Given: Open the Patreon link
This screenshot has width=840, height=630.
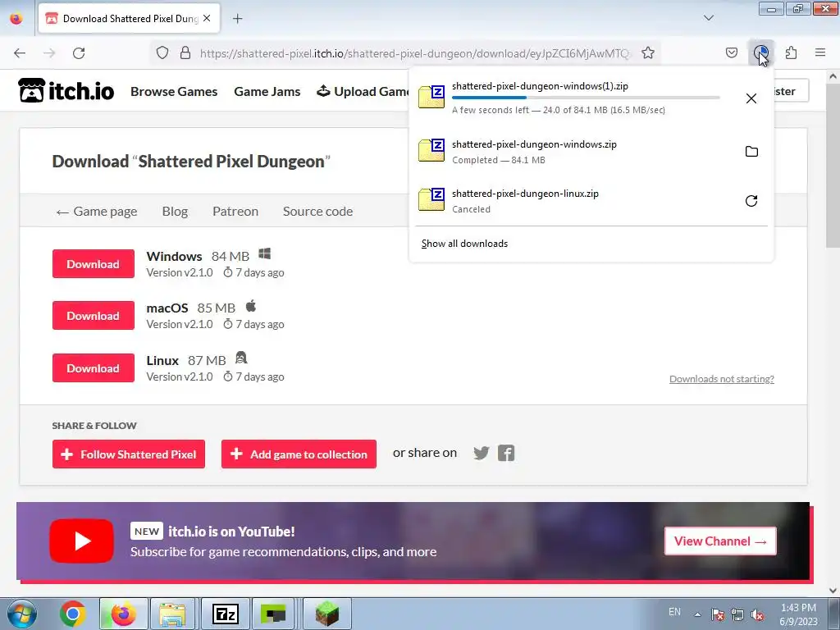Looking at the screenshot, I should tap(235, 212).
